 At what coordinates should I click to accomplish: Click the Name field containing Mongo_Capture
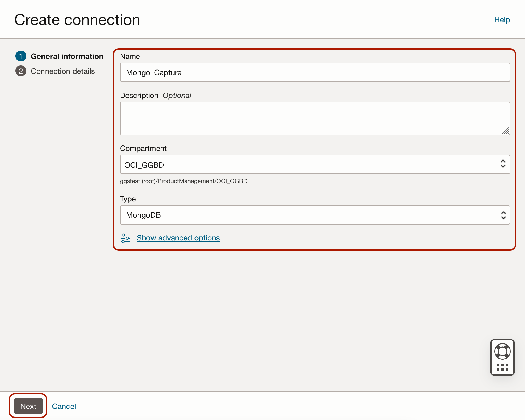[315, 72]
